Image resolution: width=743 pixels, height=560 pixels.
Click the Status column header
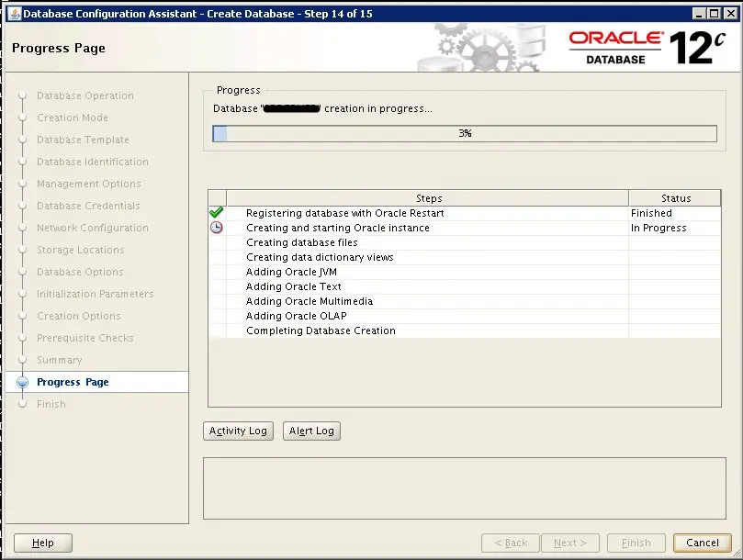[x=675, y=198]
